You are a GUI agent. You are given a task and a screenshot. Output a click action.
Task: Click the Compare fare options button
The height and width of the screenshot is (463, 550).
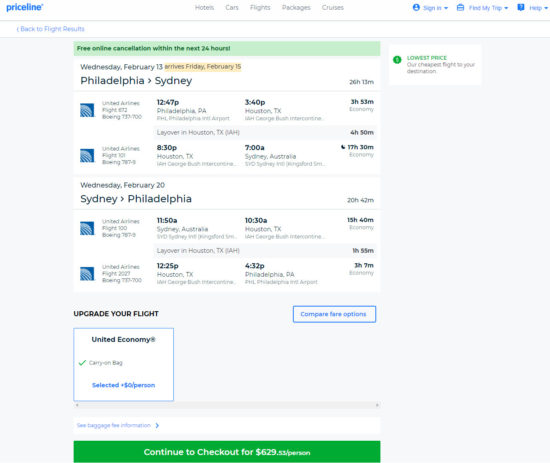tap(334, 314)
